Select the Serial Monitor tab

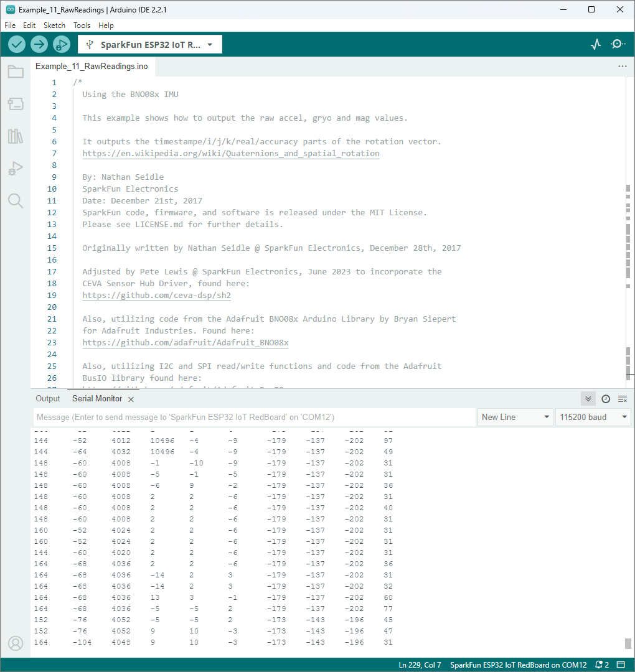pyautogui.click(x=97, y=399)
